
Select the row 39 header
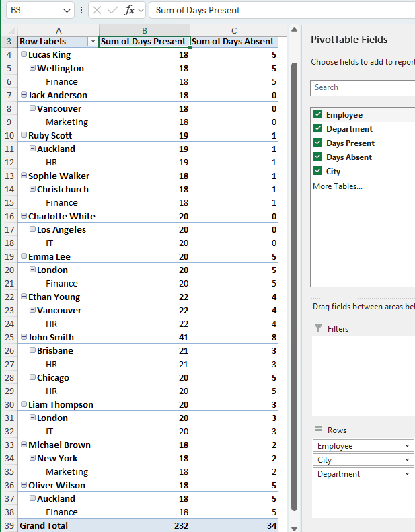pyautogui.click(x=9, y=525)
